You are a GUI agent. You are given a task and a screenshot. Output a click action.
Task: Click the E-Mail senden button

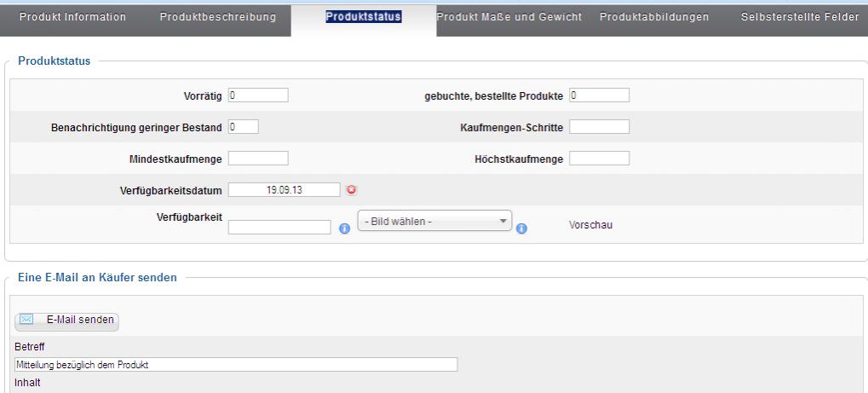(67, 321)
